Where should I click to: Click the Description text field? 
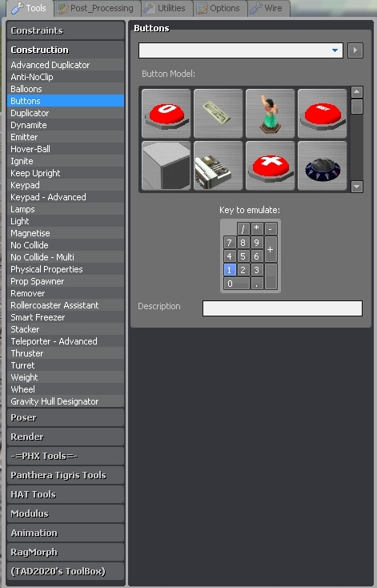point(283,308)
